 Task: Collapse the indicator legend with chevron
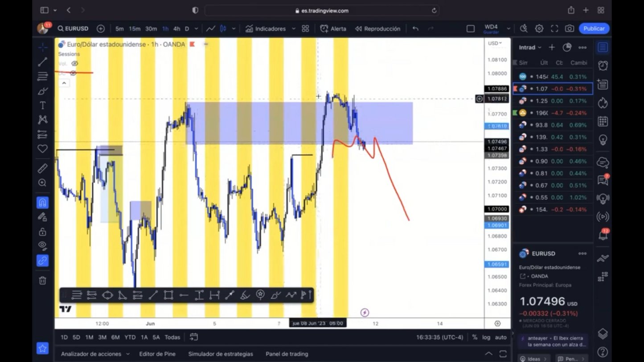64,83
